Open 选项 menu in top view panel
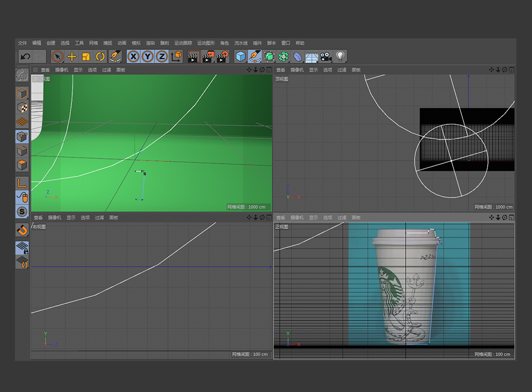The image size is (532, 392). point(328,70)
